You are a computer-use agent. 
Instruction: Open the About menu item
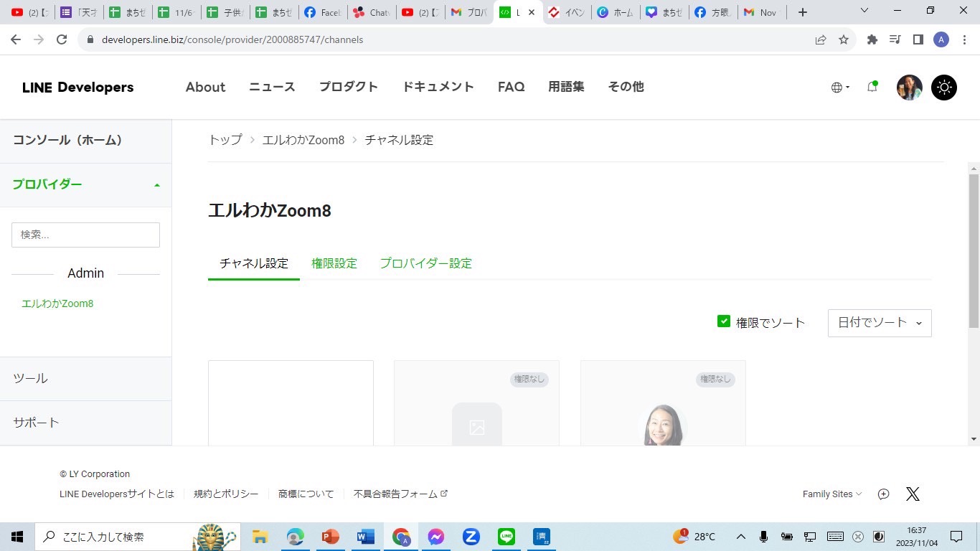pyautogui.click(x=205, y=87)
